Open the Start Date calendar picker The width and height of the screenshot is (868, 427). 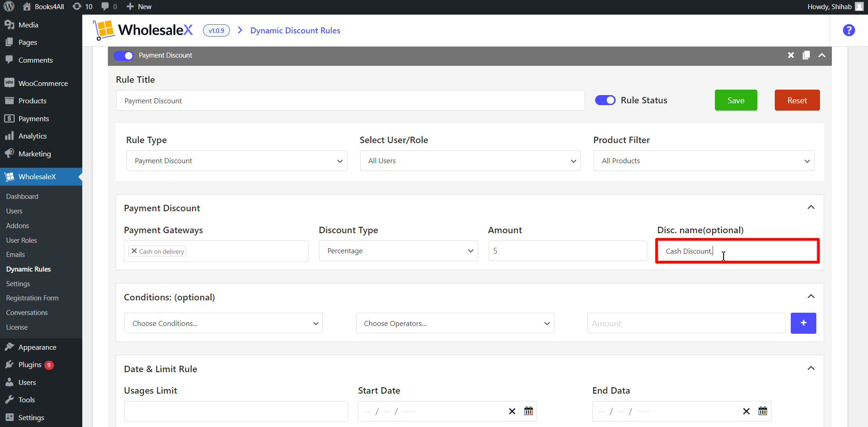coord(528,411)
